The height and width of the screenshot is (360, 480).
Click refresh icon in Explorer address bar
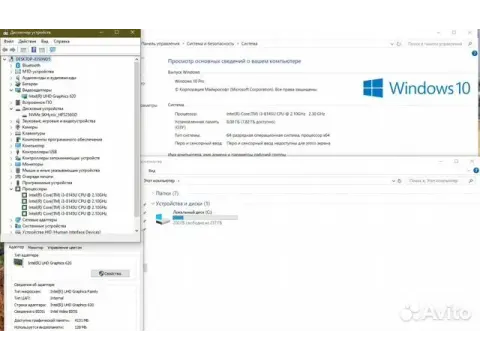(x=399, y=181)
